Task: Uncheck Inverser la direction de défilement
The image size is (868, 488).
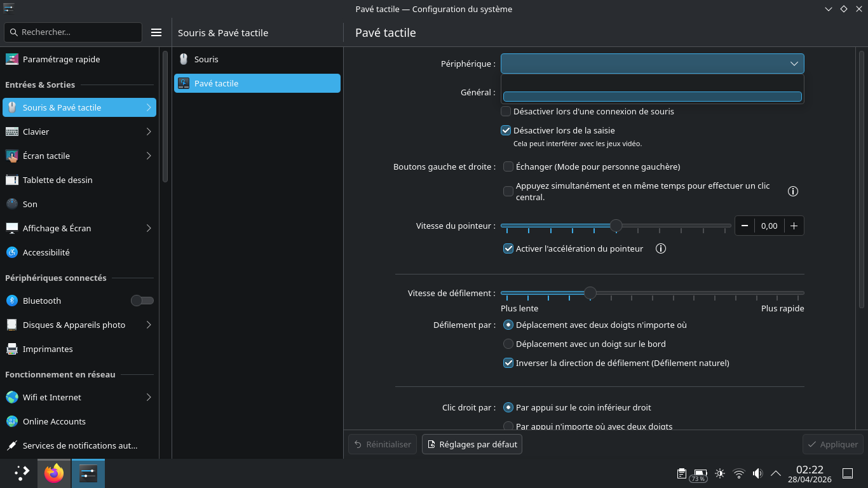Action: (x=508, y=363)
